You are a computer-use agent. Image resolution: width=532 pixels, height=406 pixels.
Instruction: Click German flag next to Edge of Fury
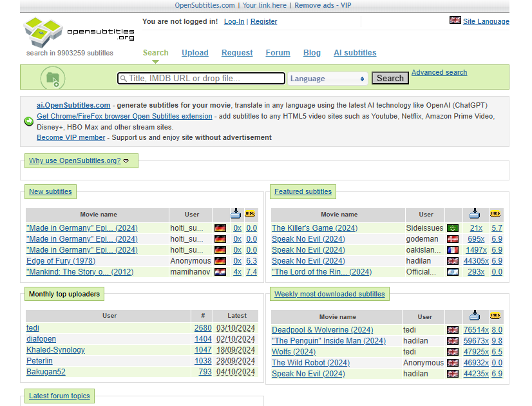point(220,261)
